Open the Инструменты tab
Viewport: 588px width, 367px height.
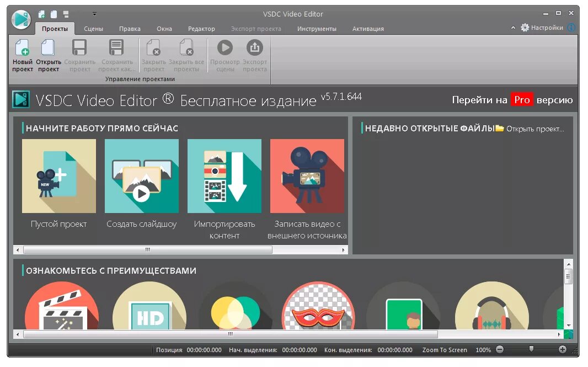[317, 29]
